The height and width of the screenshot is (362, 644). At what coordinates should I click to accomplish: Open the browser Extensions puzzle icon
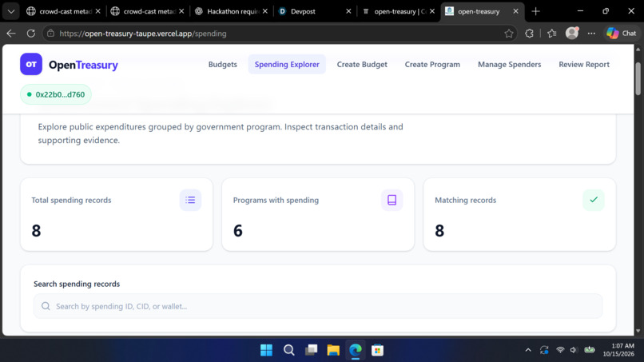point(529,34)
